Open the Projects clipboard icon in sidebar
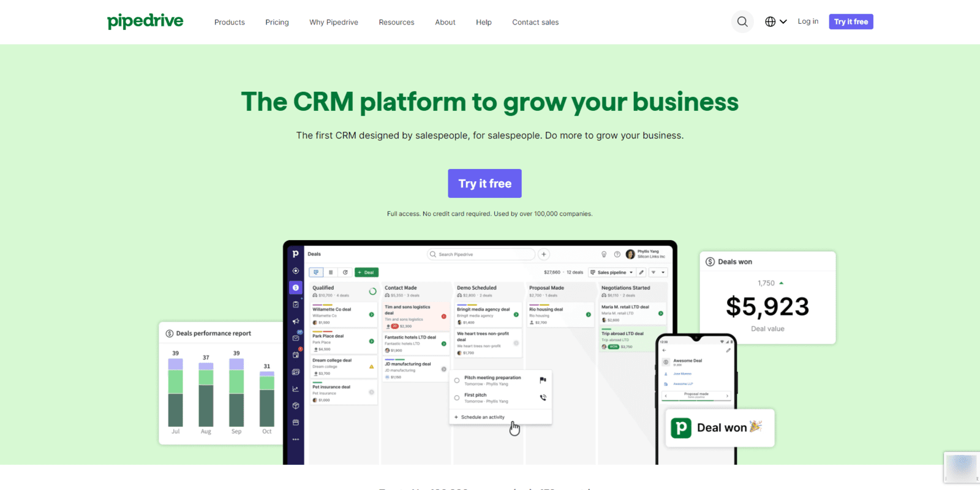 [x=296, y=304]
